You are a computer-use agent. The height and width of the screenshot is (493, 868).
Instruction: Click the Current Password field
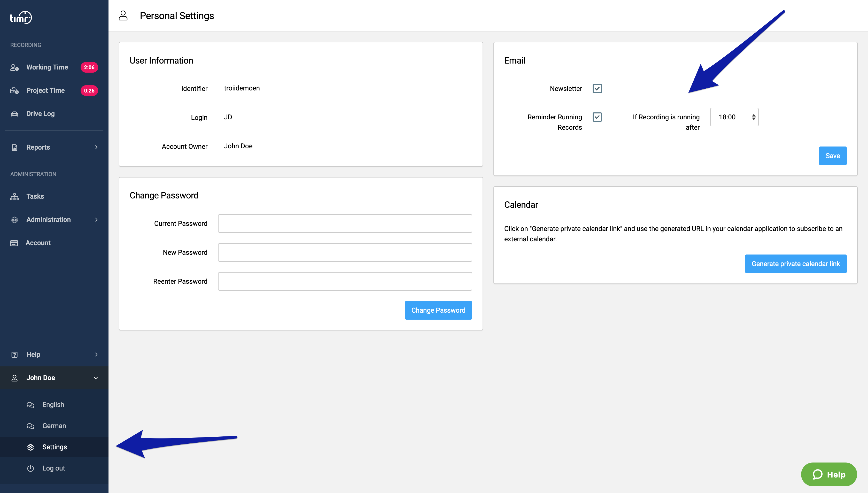click(x=345, y=224)
